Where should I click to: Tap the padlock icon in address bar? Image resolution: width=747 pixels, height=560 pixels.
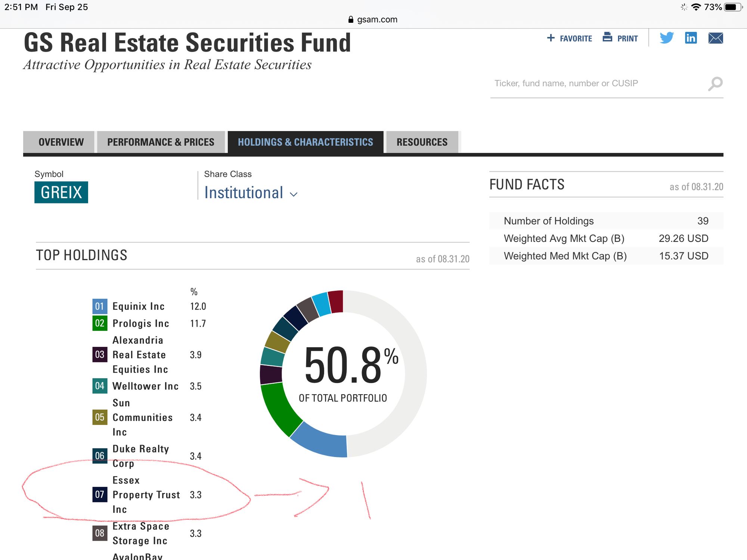(x=350, y=19)
